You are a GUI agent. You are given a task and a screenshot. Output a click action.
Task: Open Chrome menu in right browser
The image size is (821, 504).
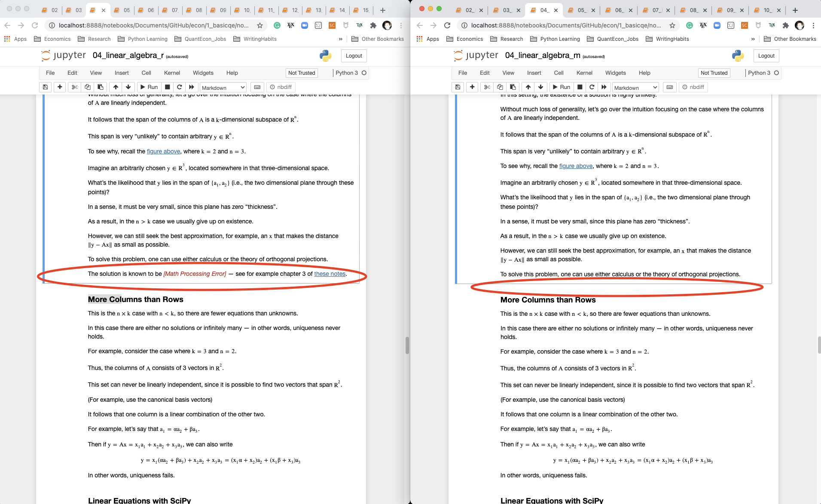click(813, 25)
